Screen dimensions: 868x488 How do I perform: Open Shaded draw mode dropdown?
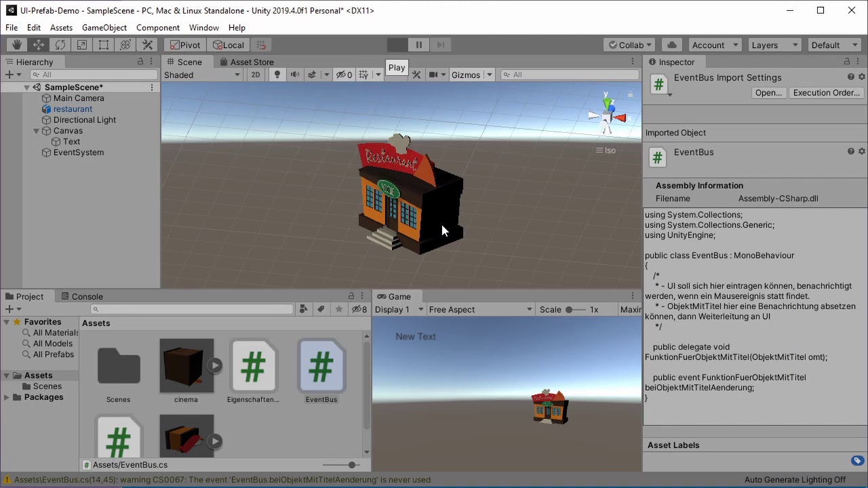point(202,75)
